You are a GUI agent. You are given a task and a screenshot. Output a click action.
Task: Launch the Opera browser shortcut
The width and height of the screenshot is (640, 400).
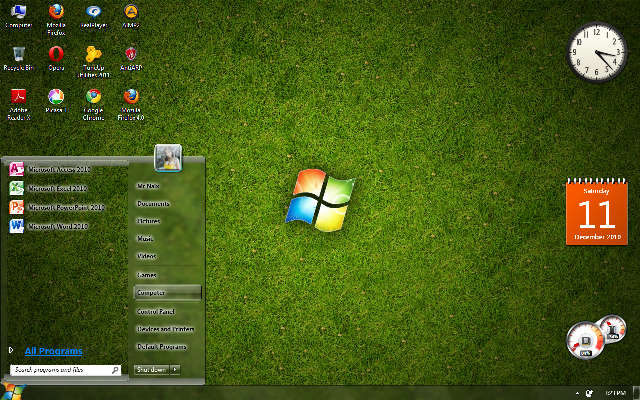pos(56,58)
